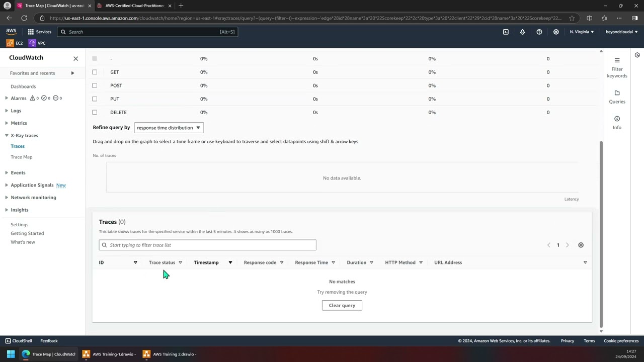This screenshot has width=644, height=362.
Task: Check the DELETE method checkbox
Action: 95,112
